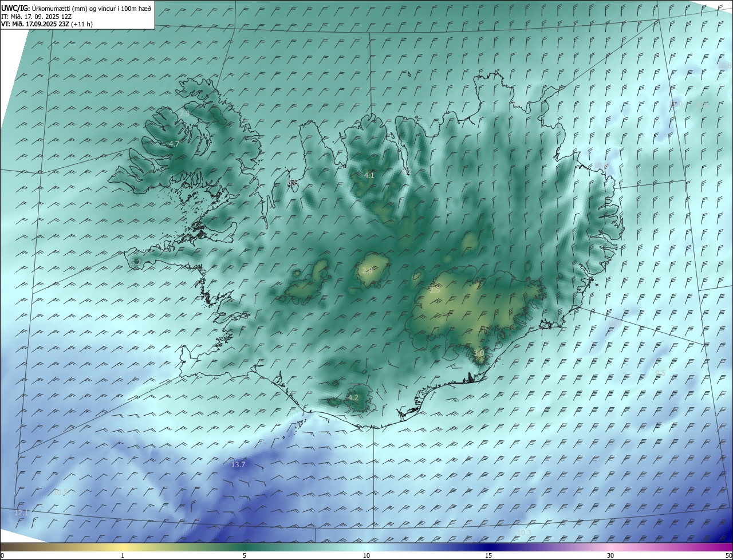This screenshot has width=733, height=560.
Task: Click the 10 tick on the color scale
Action: [x=366, y=555]
